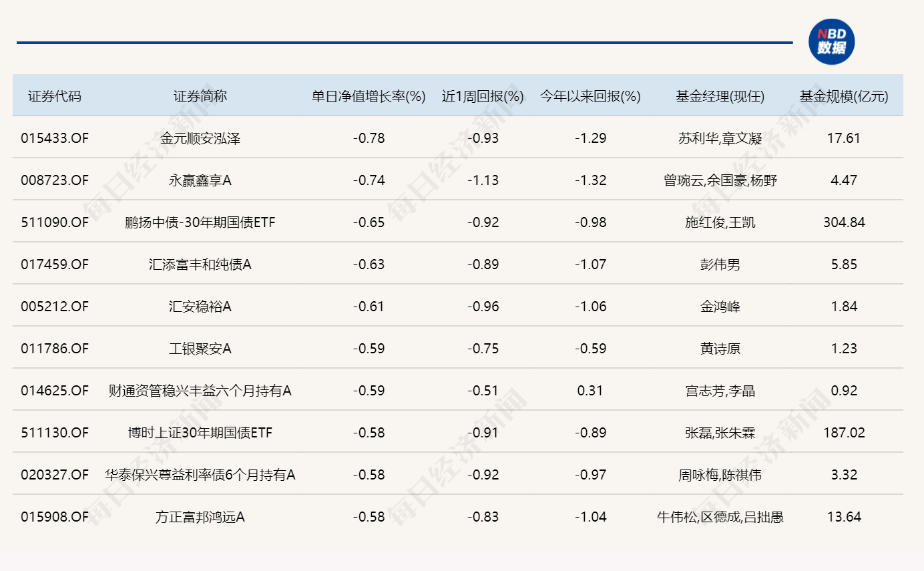Open fund code 015433.OF
The image size is (924, 571).
55,138
